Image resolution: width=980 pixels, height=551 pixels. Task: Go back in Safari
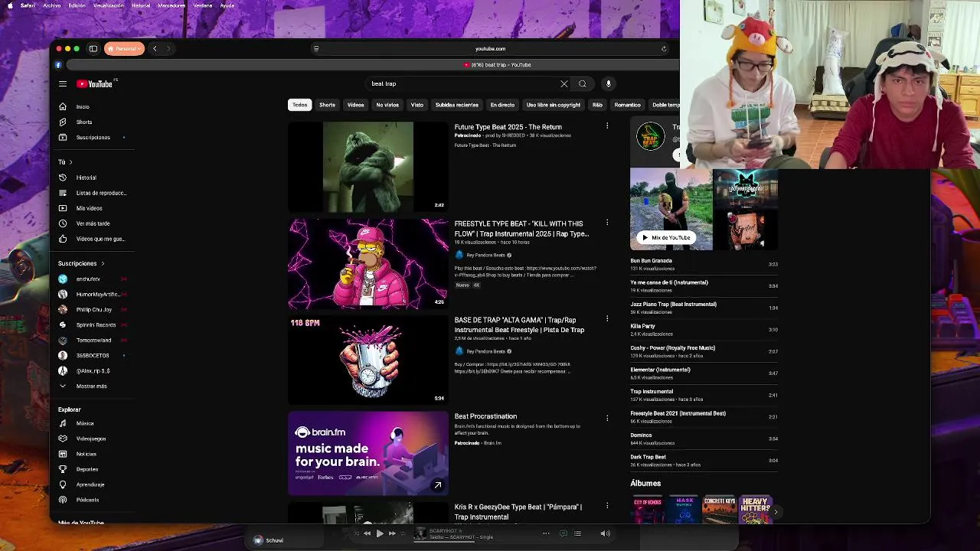[155, 49]
